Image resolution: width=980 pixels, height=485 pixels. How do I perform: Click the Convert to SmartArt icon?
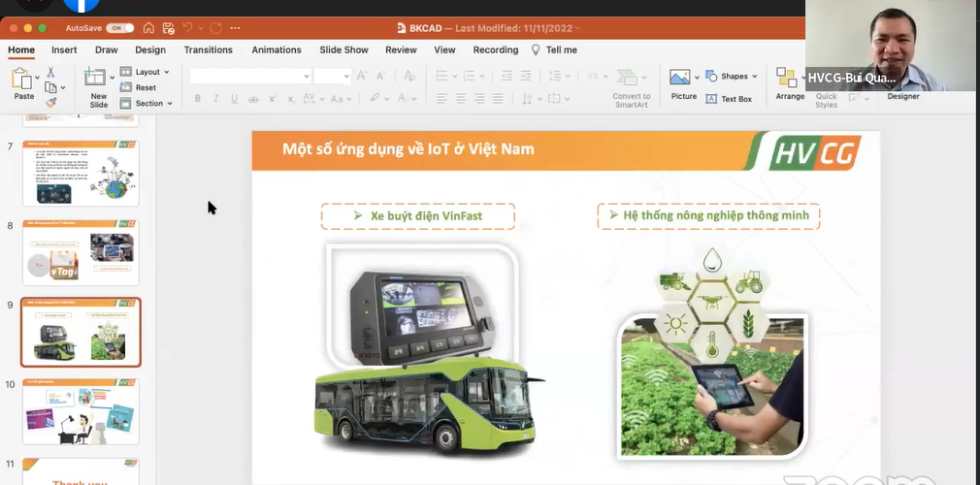(626, 78)
